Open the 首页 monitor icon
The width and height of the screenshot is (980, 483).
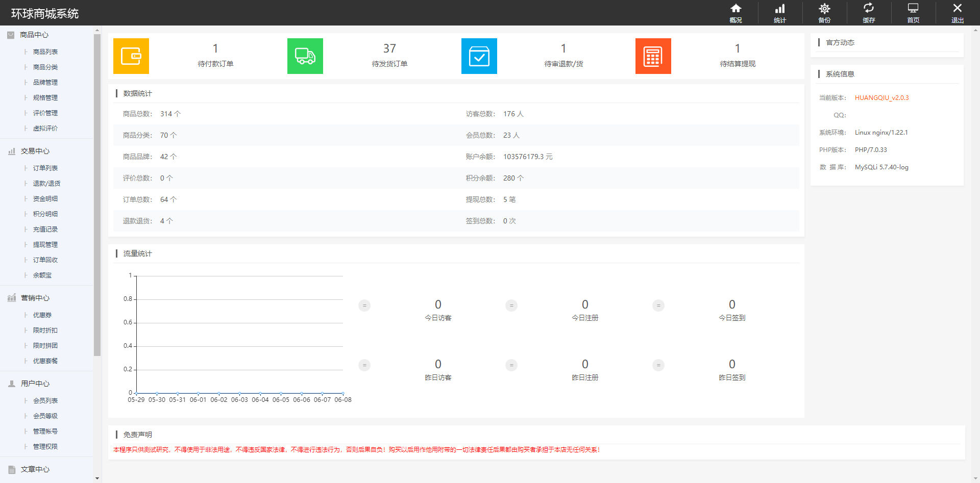click(913, 13)
